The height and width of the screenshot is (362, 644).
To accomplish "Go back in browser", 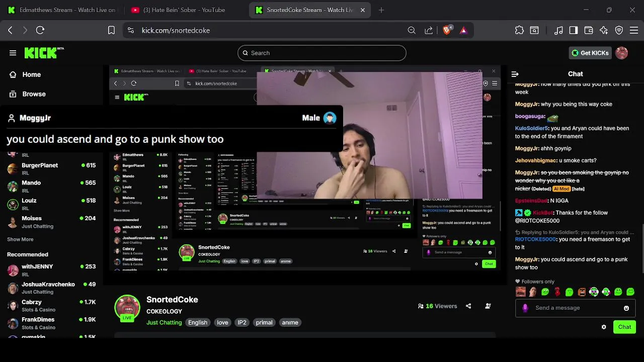I will coord(10,30).
